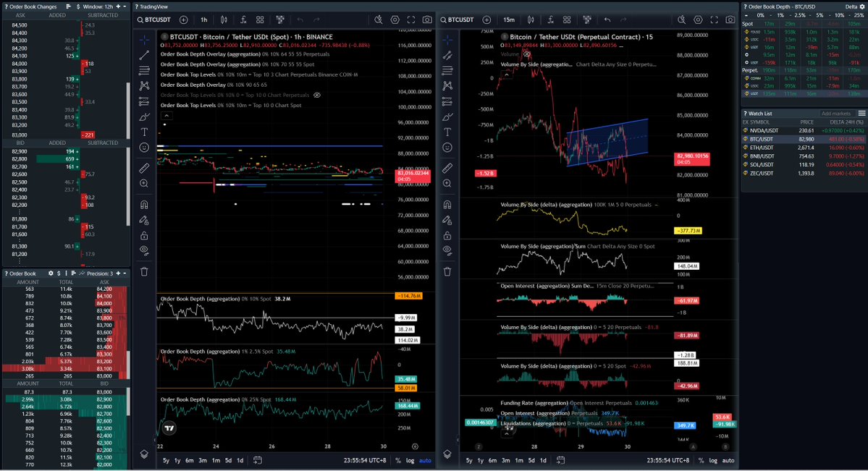Select trend line tool in left chart sidebar
Viewport: 868px width, 471px height.
pos(144,55)
